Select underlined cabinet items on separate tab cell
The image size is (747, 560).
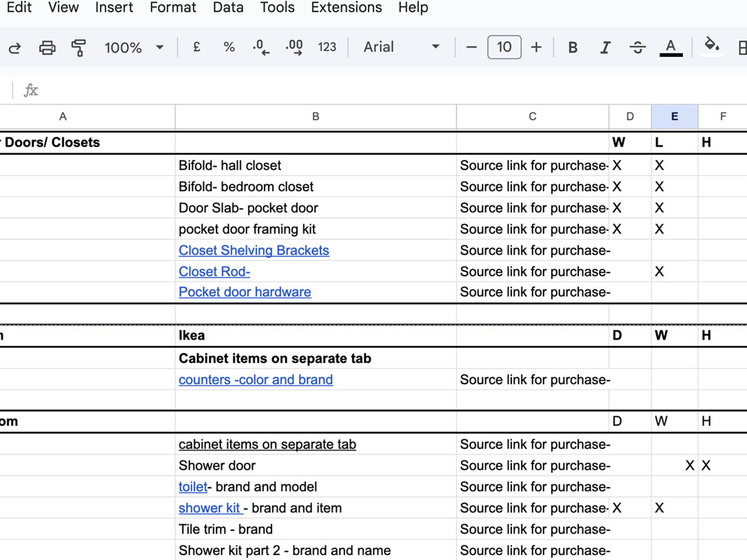coord(316,444)
